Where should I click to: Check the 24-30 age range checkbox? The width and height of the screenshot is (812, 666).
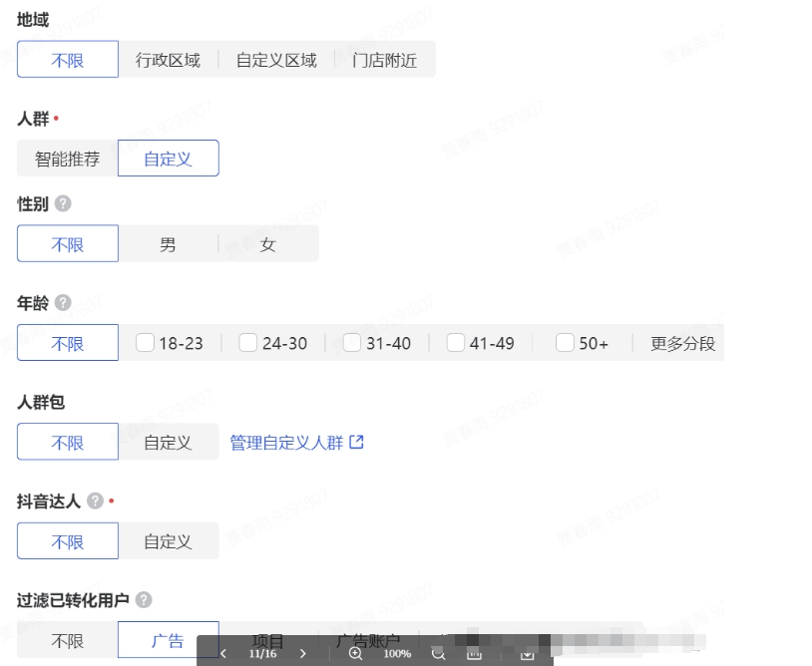[x=248, y=343]
